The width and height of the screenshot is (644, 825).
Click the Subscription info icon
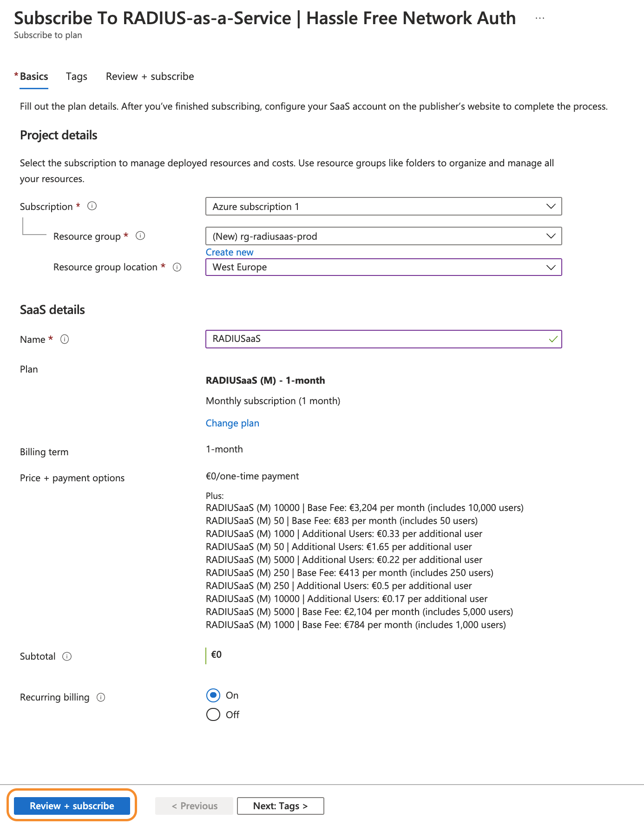[92, 206]
